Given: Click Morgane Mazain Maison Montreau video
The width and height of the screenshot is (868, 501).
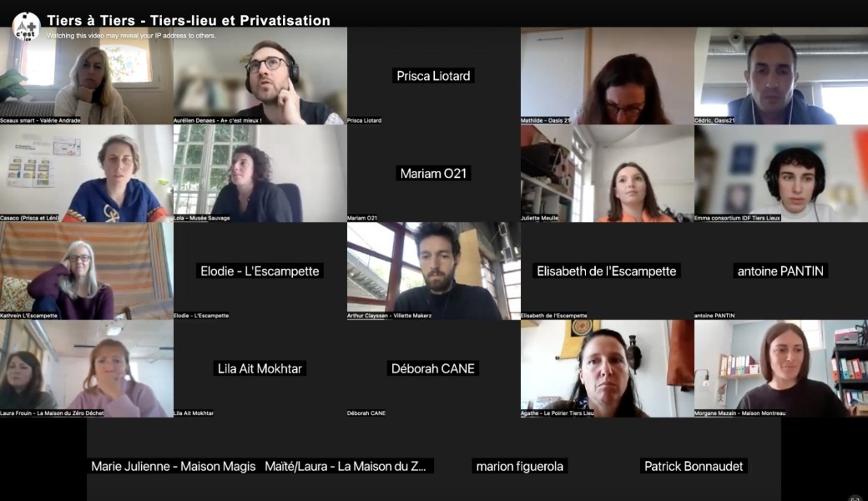Looking at the screenshot, I should 781,368.
